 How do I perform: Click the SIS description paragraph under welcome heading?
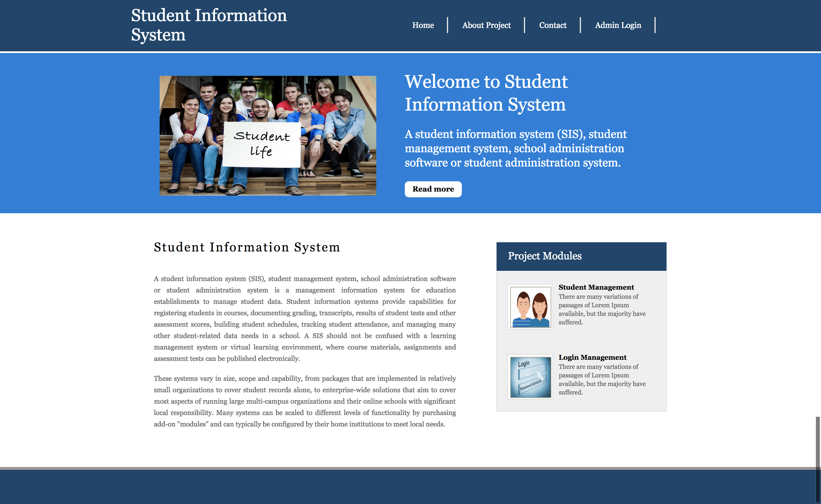pyautogui.click(x=516, y=148)
